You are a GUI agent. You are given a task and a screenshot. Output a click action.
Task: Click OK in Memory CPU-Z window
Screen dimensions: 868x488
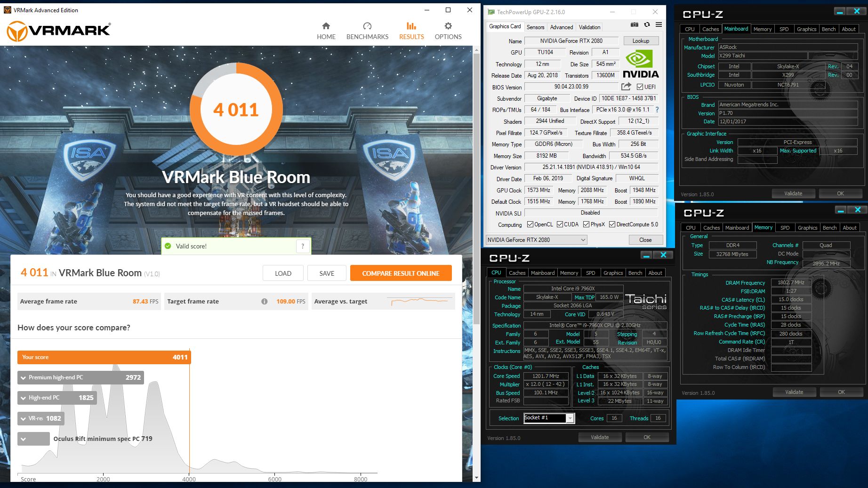841,392
